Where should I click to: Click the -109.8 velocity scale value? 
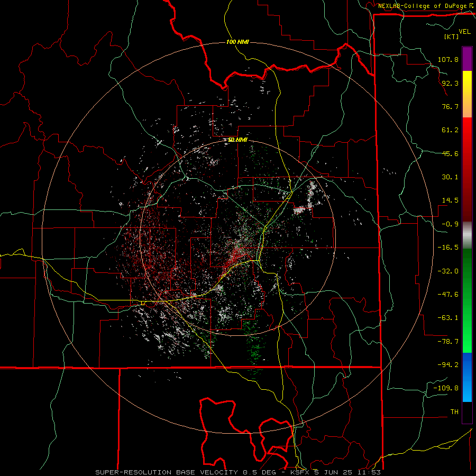(446, 388)
